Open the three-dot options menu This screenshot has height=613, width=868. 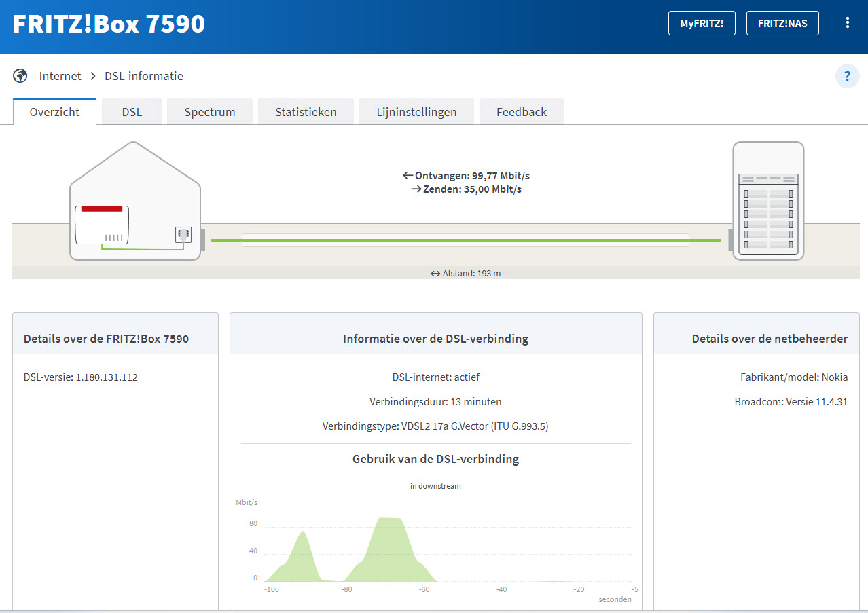point(847,23)
